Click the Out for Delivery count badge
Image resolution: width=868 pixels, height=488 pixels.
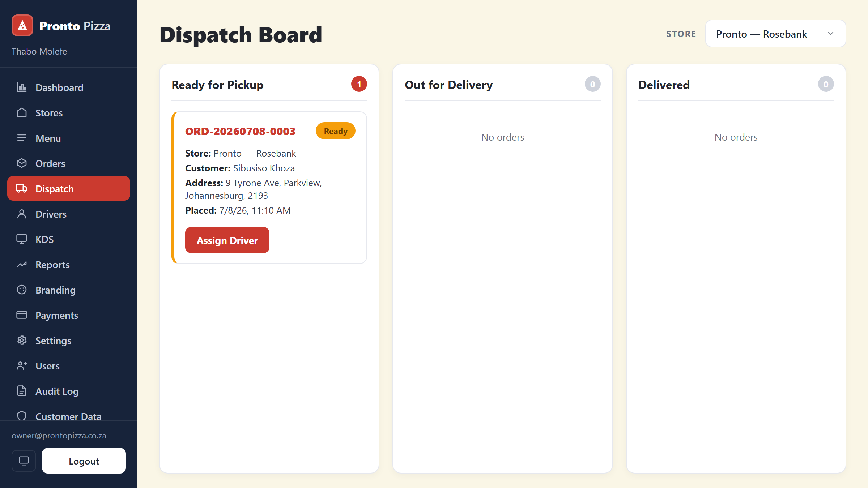592,84
